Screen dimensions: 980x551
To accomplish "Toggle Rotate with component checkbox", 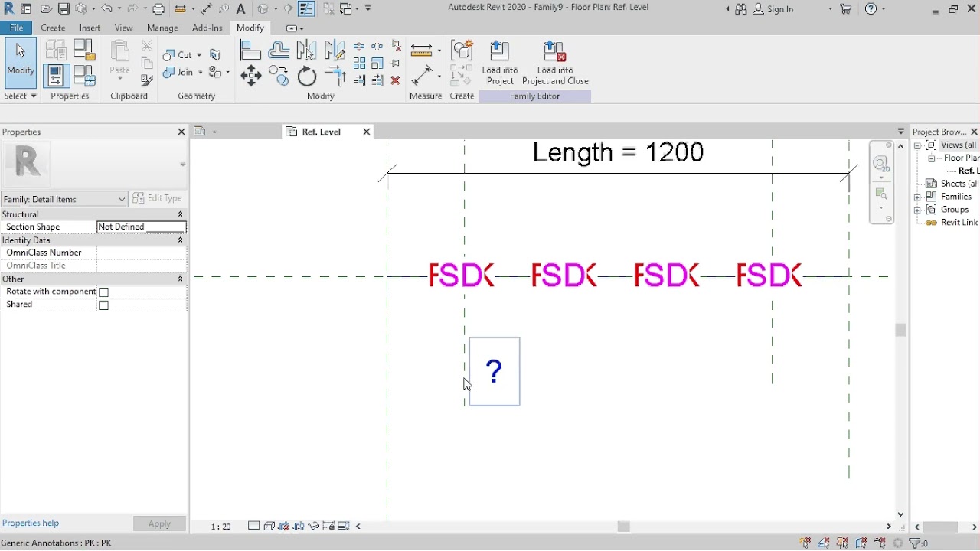I will pyautogui.click(x=104, y=292).
